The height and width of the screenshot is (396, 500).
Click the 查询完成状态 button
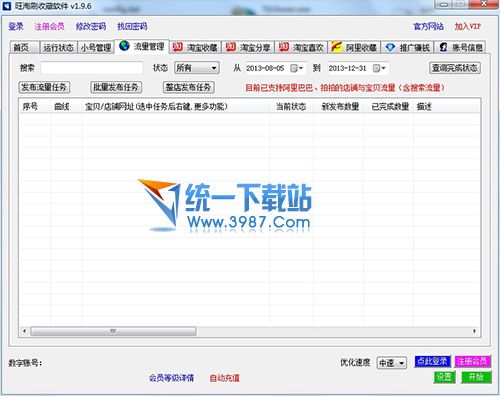[x=455, y=68]
